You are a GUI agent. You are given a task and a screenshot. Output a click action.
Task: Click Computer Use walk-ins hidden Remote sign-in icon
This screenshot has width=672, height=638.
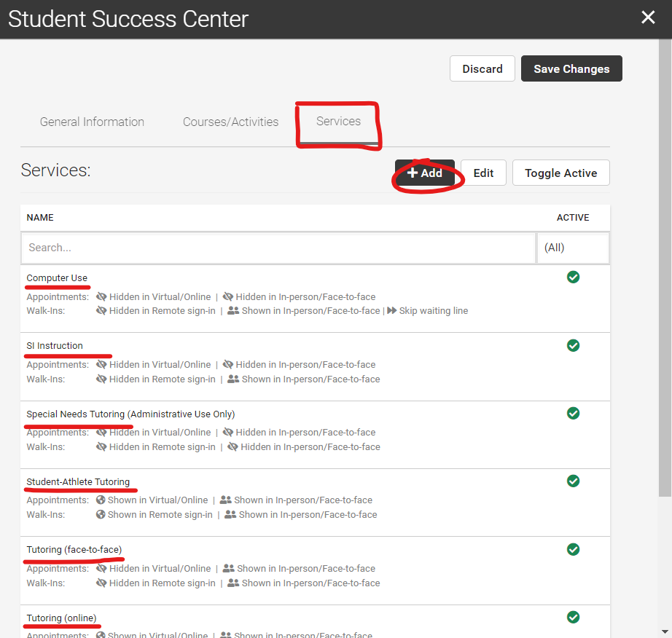pyautogui.click(x=101, y=310)
